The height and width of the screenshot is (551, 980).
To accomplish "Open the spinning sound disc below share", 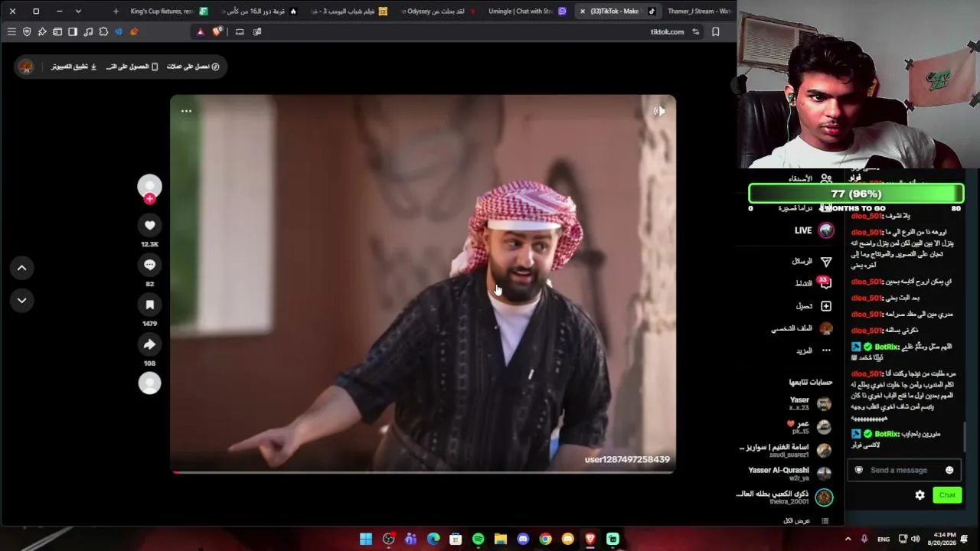I will [149, 383].
